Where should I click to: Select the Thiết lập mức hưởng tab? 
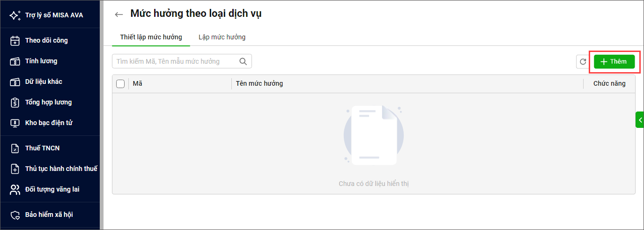(151, 37)
